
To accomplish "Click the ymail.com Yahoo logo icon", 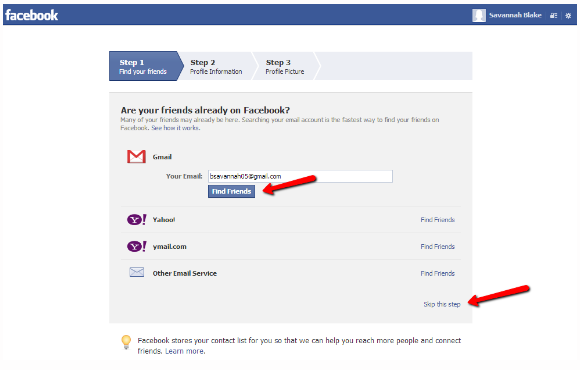I will pos(136,246).
